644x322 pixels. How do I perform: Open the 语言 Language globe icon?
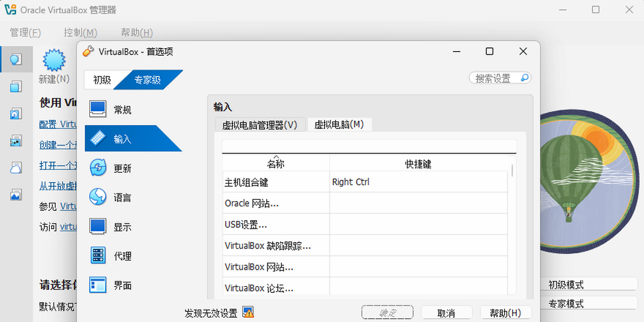[98, 197]
